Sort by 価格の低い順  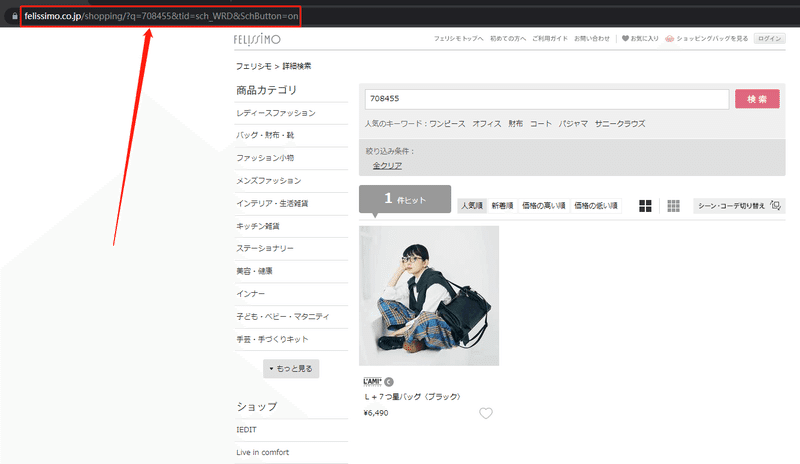pos(595,206)
